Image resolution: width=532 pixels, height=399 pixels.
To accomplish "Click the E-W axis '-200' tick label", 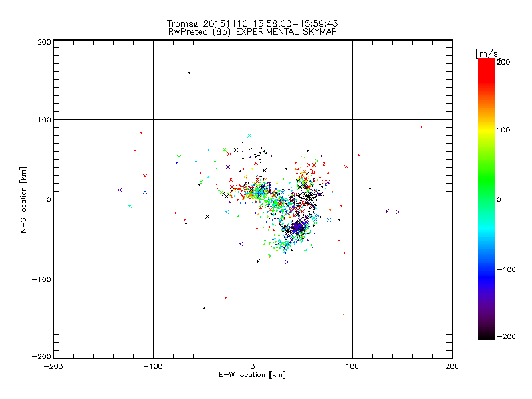I will pyautogui.click(x=53, y=366).
